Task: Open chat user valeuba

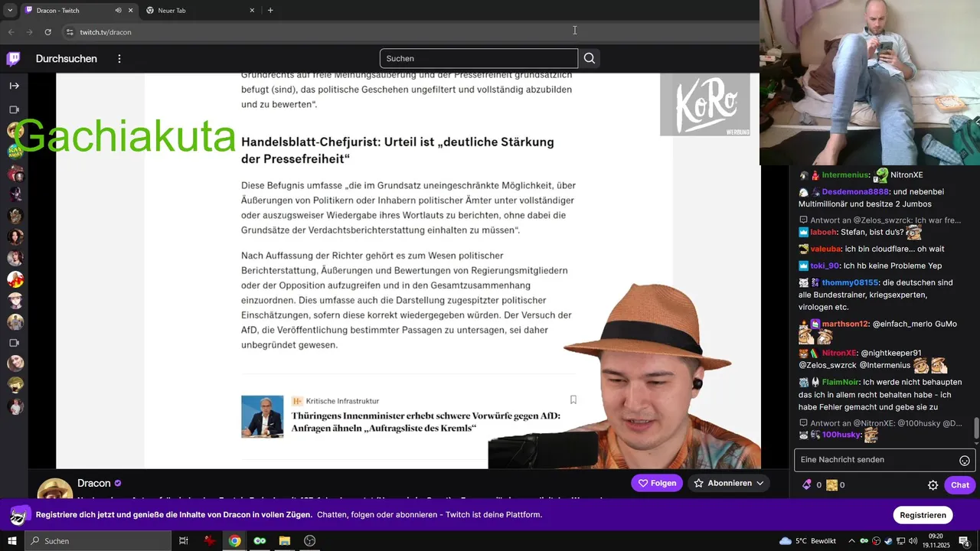Action: (826, 249)
